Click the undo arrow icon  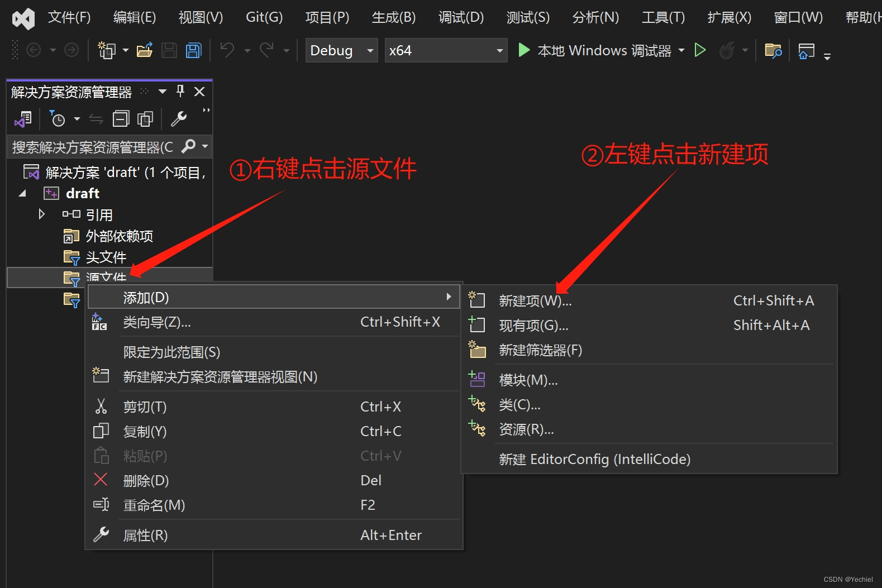point(227,50)
